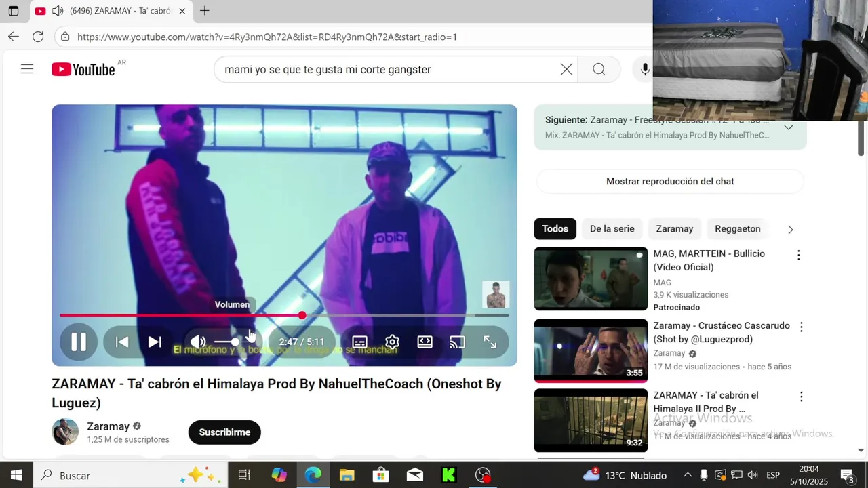The image size is (868, 488).
Task: Open the player settings gear
Action: click(392, 342)
